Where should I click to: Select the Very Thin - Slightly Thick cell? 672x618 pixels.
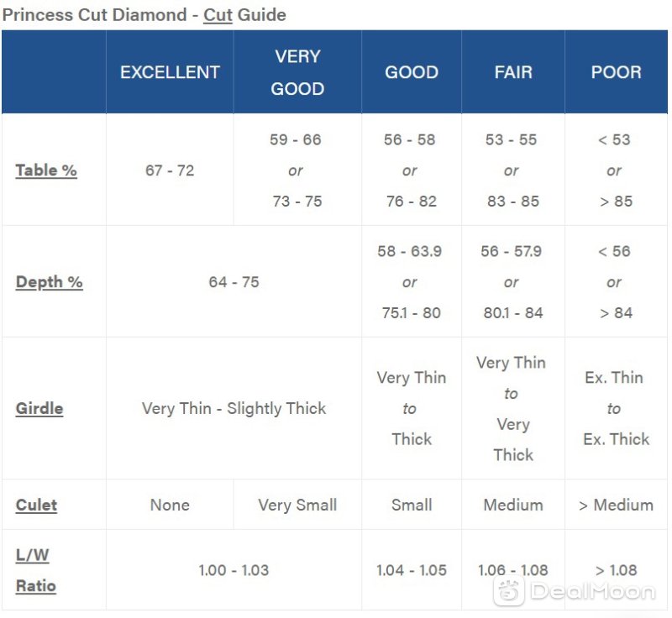coord(234,408)
